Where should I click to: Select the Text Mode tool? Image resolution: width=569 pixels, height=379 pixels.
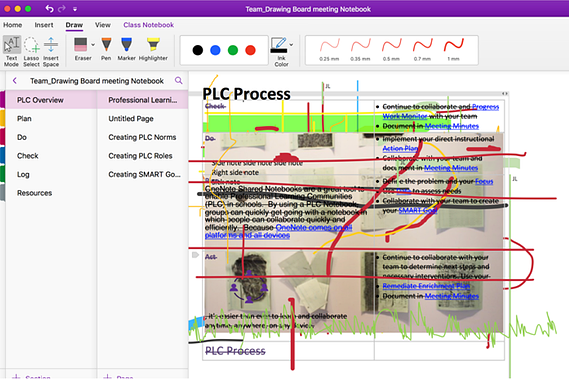coord(12,51)
